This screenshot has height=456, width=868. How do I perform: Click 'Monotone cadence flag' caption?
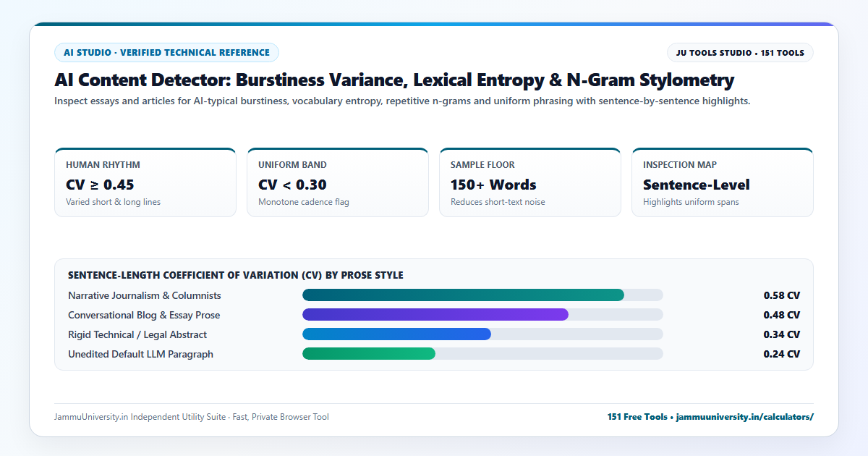304,202
